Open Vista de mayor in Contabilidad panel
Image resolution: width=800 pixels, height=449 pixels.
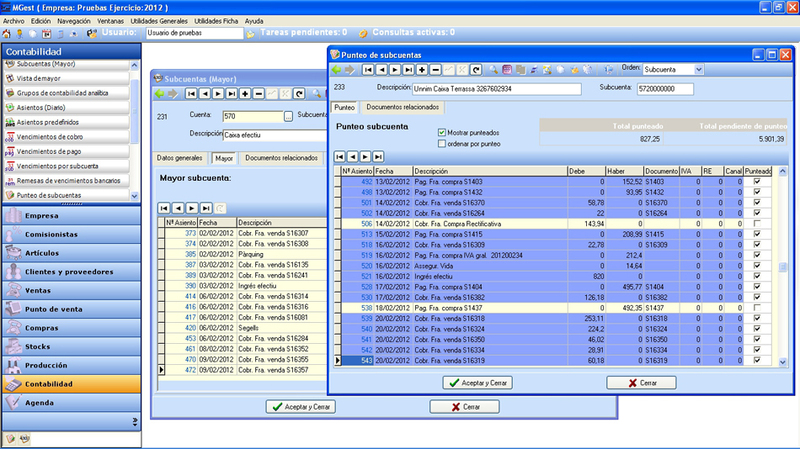point(66,78)
